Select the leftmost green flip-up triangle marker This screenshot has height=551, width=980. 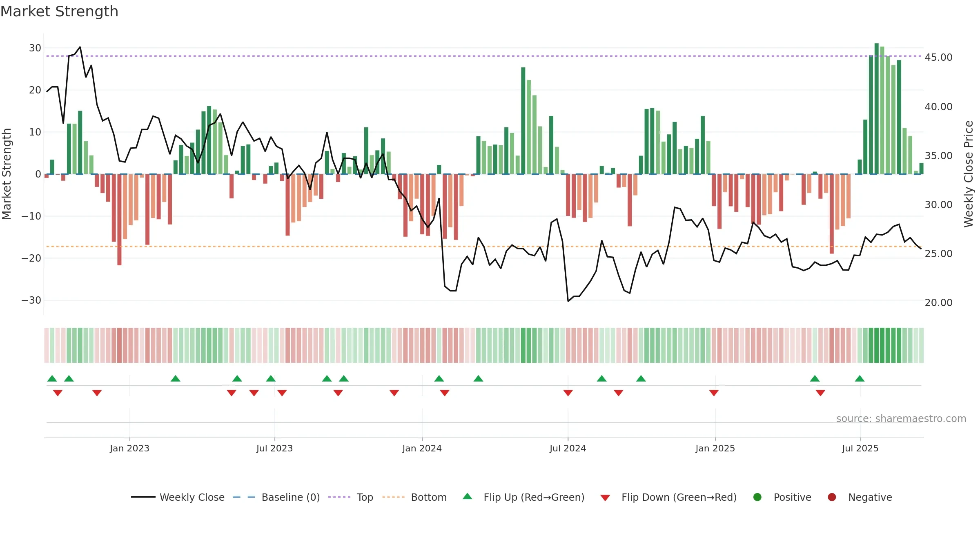52,378
